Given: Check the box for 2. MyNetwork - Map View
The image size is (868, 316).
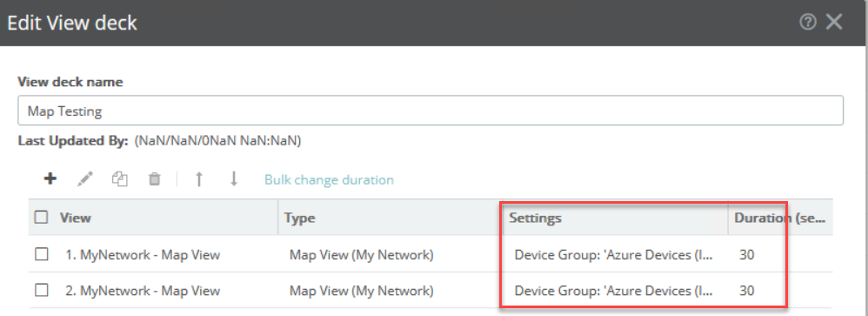Looking at the screenshot, I should (x=42, y=290).
